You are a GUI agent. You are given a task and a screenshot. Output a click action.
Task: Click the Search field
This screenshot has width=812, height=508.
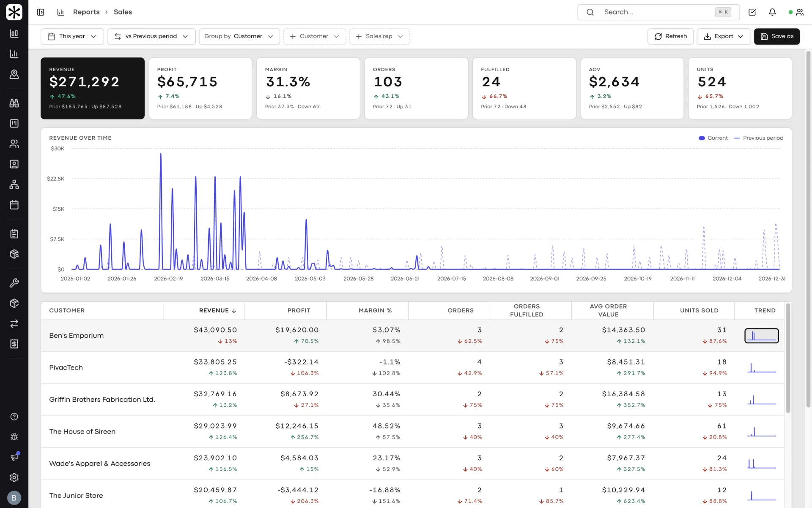[x=658, y=12]
